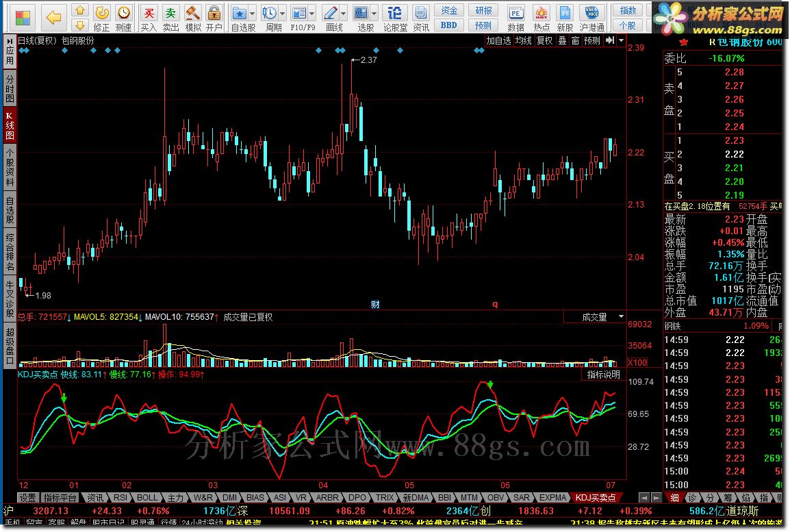
Task: Expand the 自选股 dropdown arrow
Action: pos(252,13)
